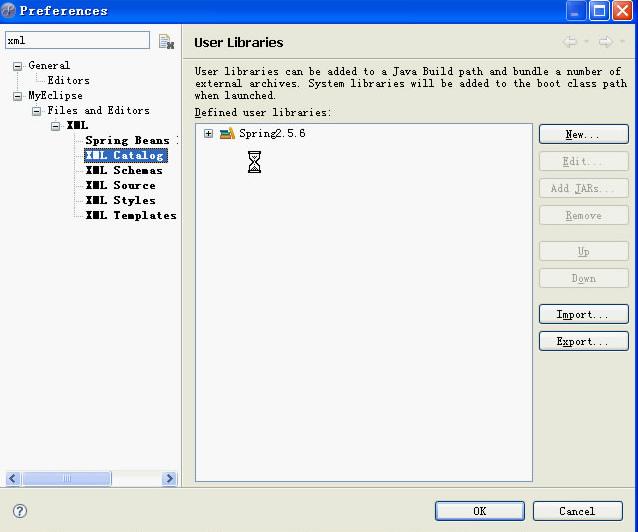Select XML Catalog preference page
The width and height of the screenshot is (638, 532).
[x=126, y=155]
